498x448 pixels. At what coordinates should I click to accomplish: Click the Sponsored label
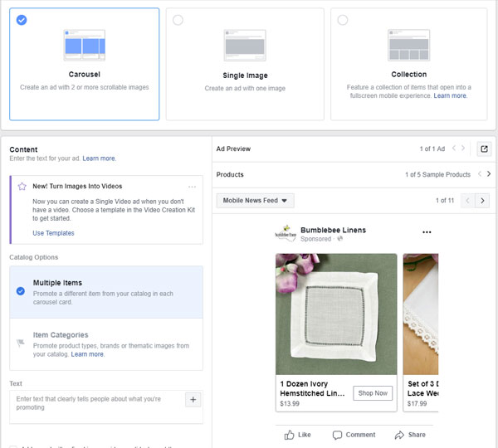[x=315, y=239]
